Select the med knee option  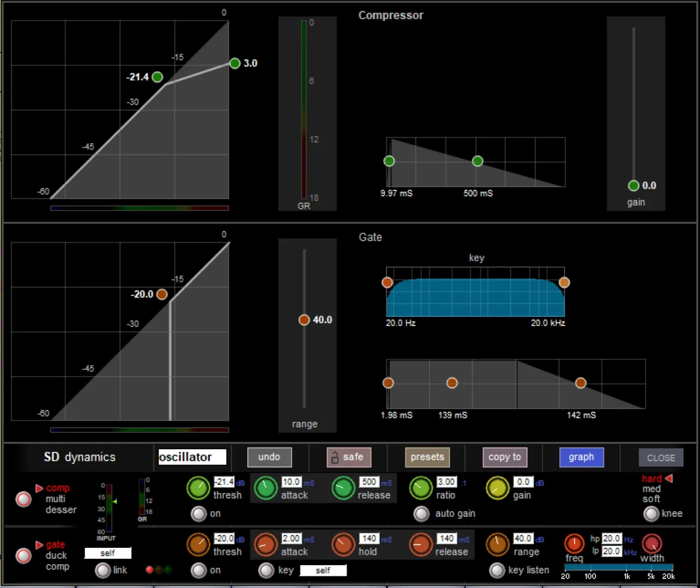651,489
